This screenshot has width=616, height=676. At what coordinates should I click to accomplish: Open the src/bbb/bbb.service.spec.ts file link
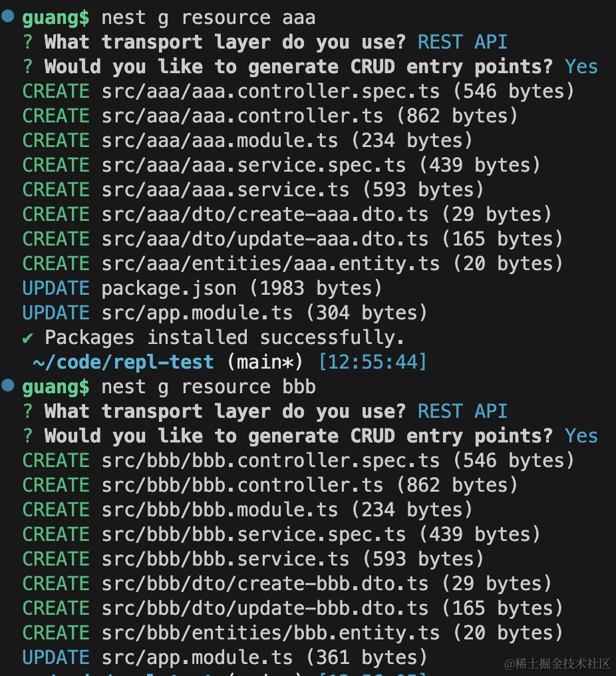coord(253,534)
